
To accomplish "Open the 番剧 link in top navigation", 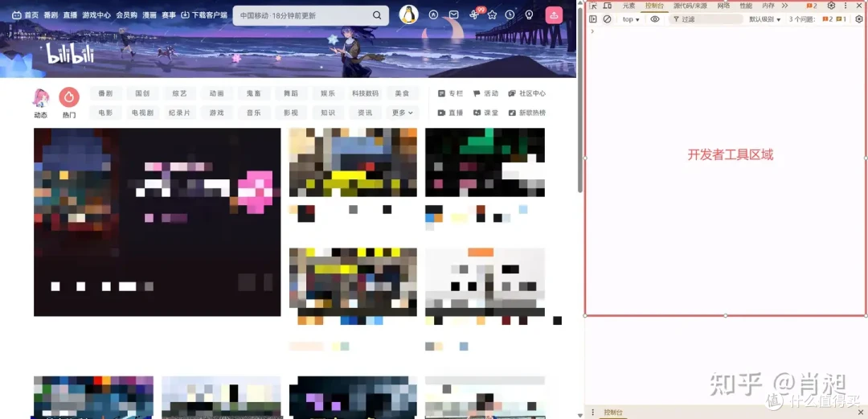I will pos(51,15).
